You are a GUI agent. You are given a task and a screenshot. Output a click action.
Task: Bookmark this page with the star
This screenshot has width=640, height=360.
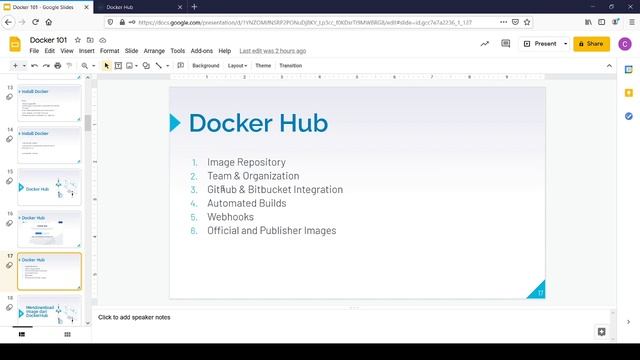point(527,22)
